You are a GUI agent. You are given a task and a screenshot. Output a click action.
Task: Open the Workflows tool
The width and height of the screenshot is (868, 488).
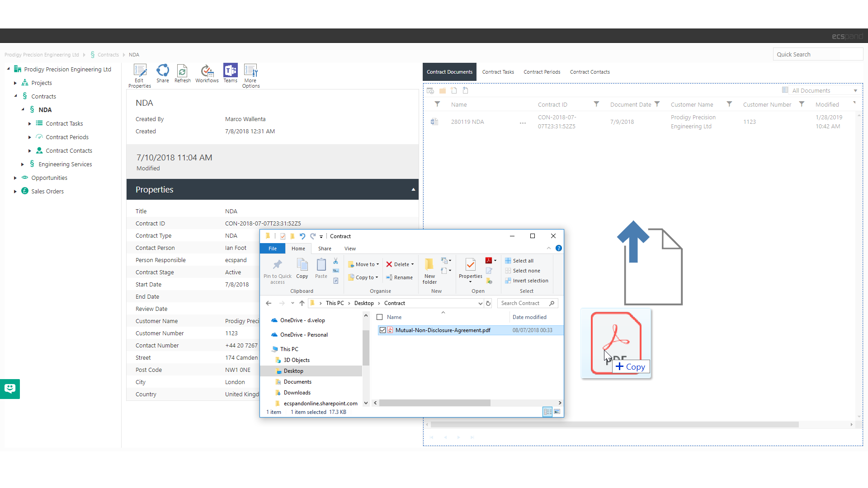[207, 73]
